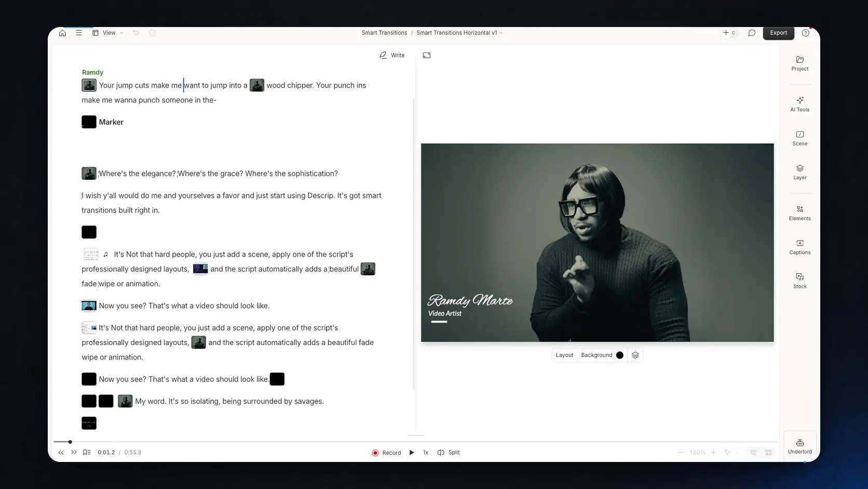Viewport: 868px width, 489px height.
Task: Open the Underlord assistant
Action: pos(799,446)
